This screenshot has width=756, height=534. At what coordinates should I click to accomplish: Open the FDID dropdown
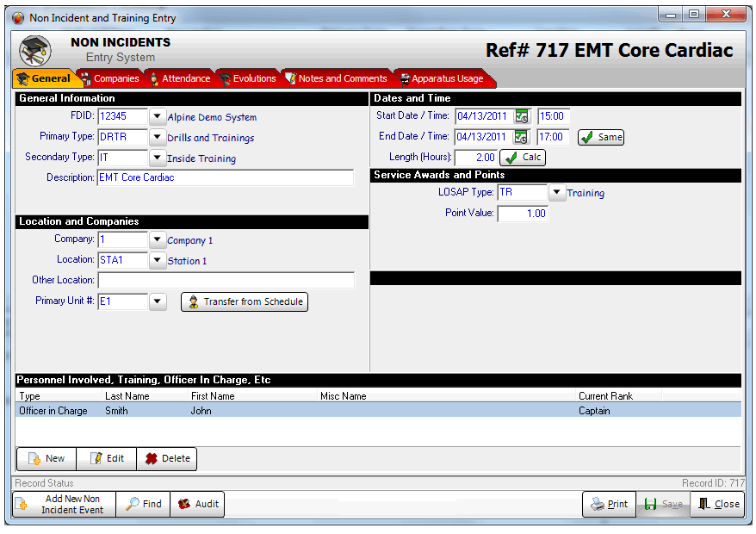[x=157, y=116]
